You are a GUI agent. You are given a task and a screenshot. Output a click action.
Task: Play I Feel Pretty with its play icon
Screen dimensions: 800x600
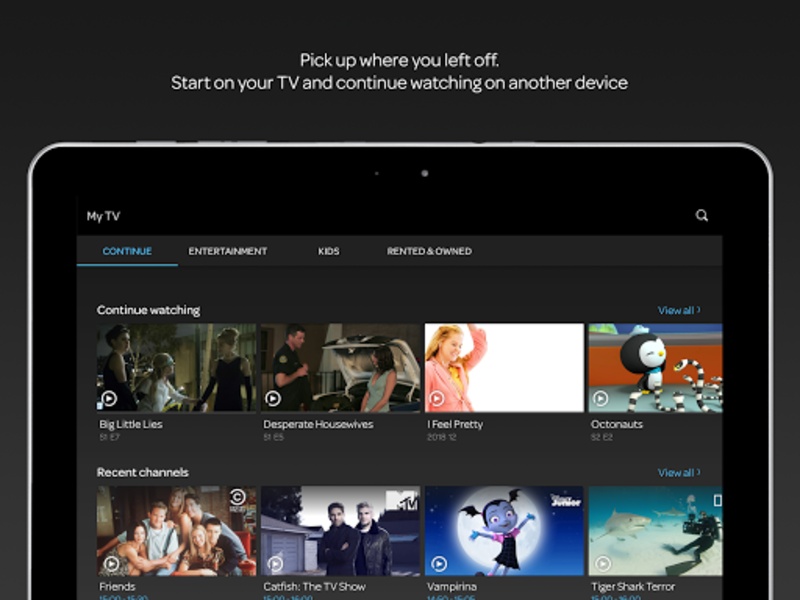[x=437, y=398]
